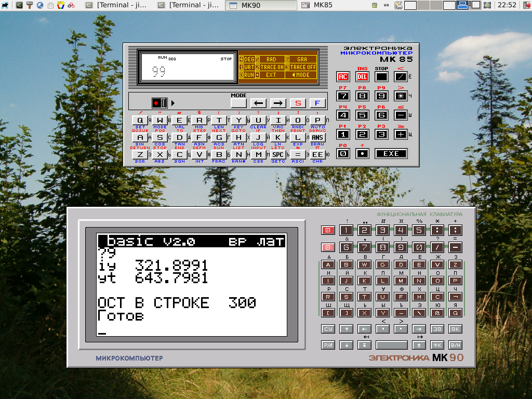This screenshot has height=399, width=532.
Task: Click the blank MODE key on MK85
Action: click(x=238, y=103)
